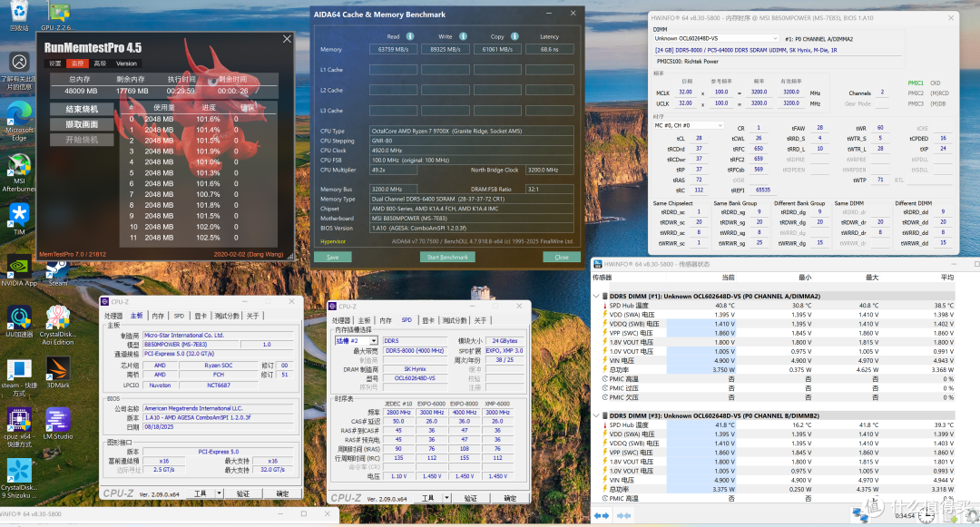Open CrystalDiskInfo Aoi Edition
The height and width of the screenshot is (527, 980).
pos(54,316)
